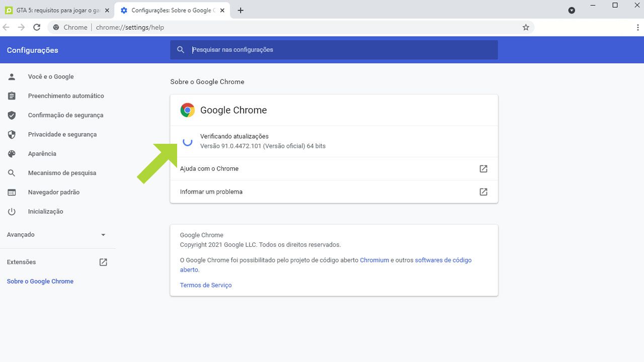Open a new tab with the plus button
The height and width of the screenshot is (362, 644).
pyautogui.click(x=240, y=10)
